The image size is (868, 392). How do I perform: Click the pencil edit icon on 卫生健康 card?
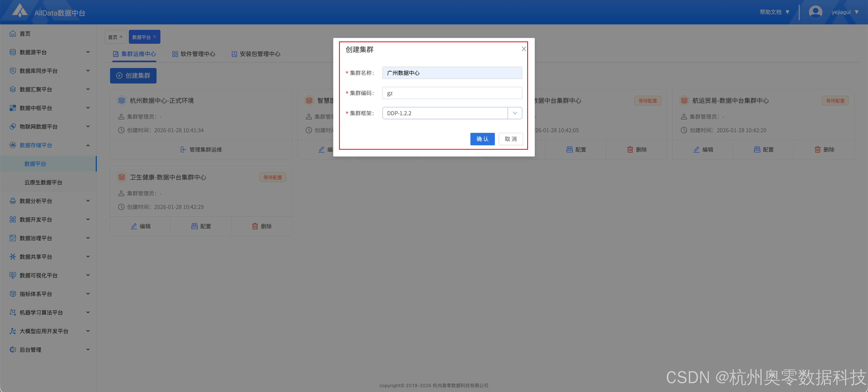pyautogui.click(x=134, y=226)
